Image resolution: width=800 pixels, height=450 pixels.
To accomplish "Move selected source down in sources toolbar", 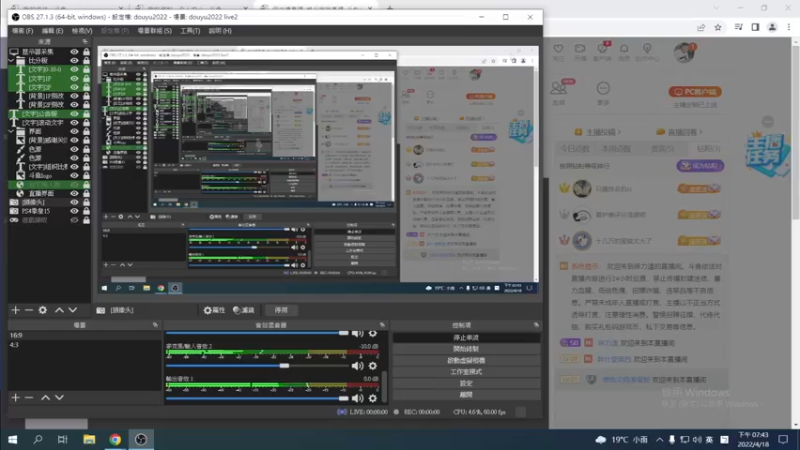I will click(73, 310).
